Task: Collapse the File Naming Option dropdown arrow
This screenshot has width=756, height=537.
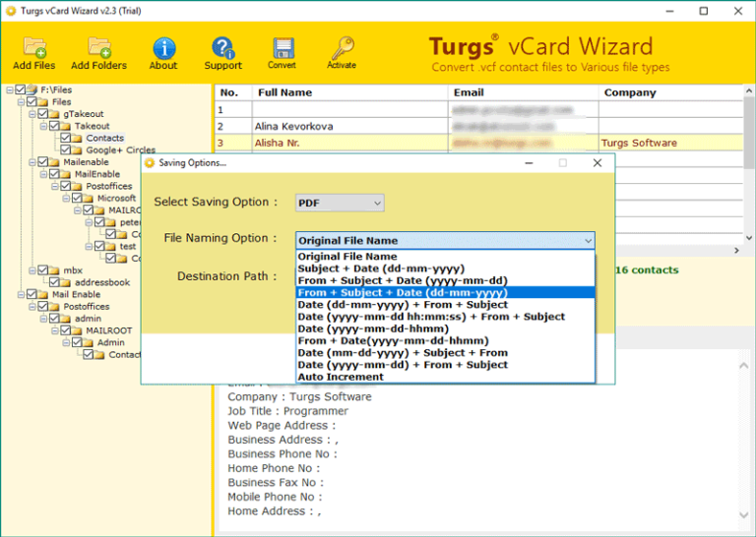Action: [589, 241]
